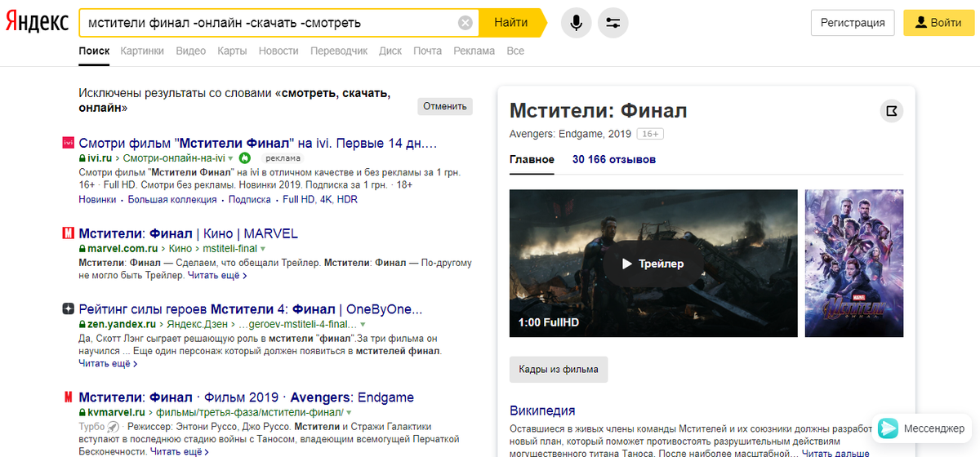Click Читать ещё under the zen.yandex.ru result
This screenshot has height=457, width=980.
click(109, 363)
